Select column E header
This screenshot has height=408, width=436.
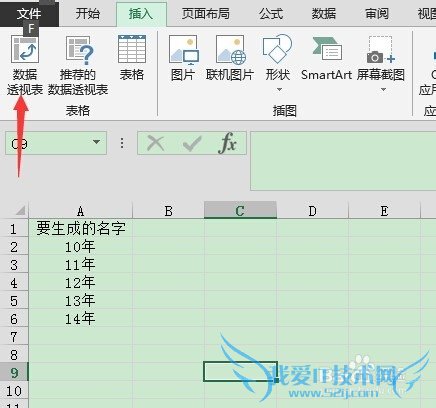(384, 210)
